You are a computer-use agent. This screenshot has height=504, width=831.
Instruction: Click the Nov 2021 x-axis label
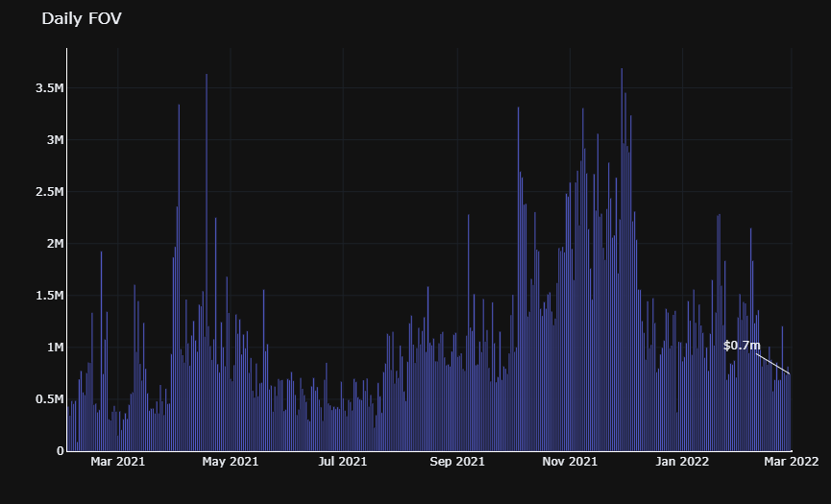click(570, 462)
